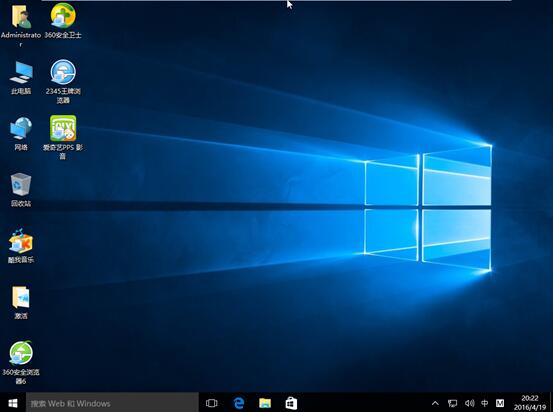Focus the 搜索 Web 和 Windows search box

click(112, 403)
